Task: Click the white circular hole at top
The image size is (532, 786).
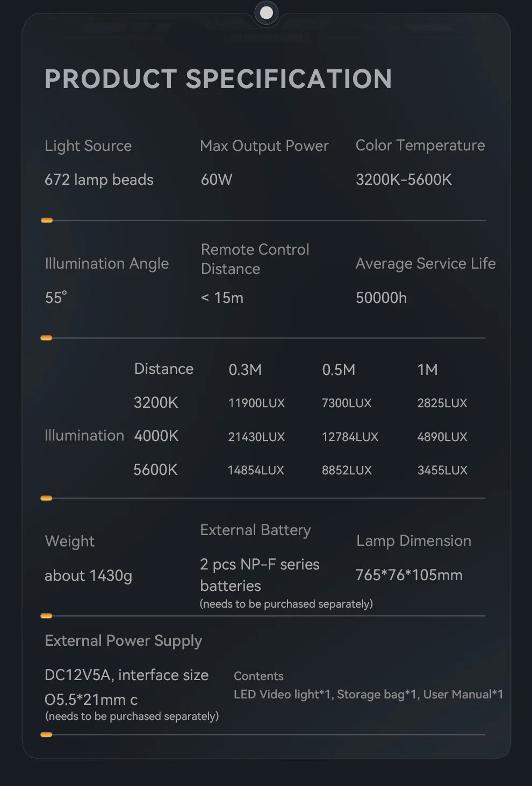Action: click(x=266, y=12)
